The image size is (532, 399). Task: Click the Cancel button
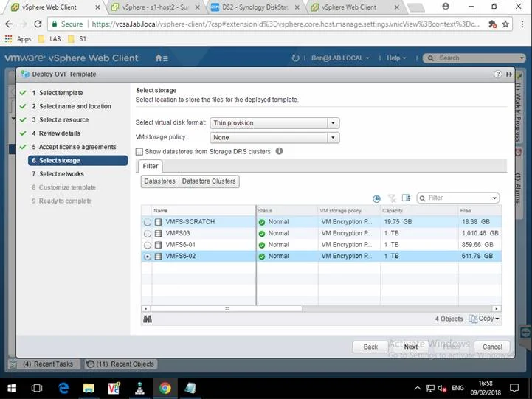492,347
